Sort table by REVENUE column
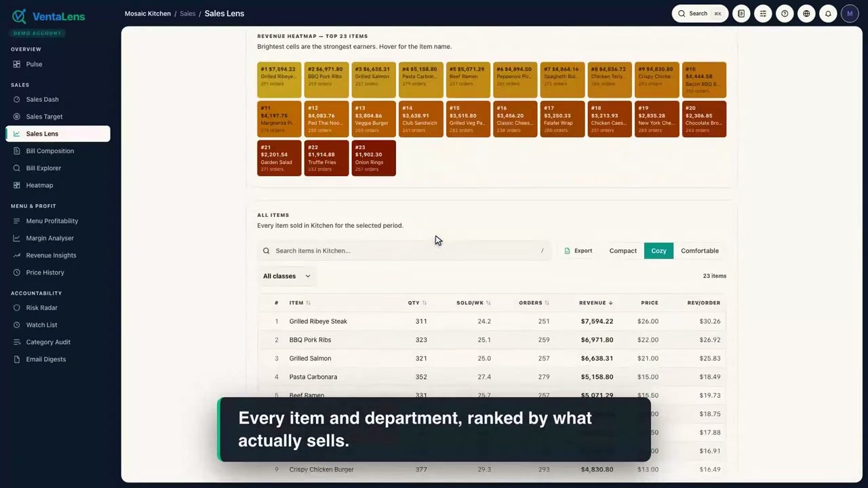 (596, 303)
